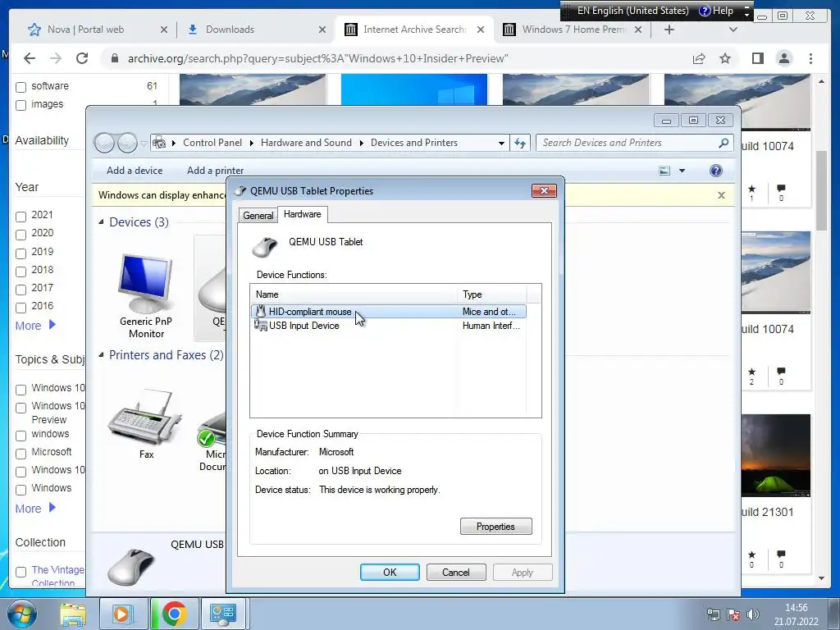Check the 2021 year filter

point(21,217)
